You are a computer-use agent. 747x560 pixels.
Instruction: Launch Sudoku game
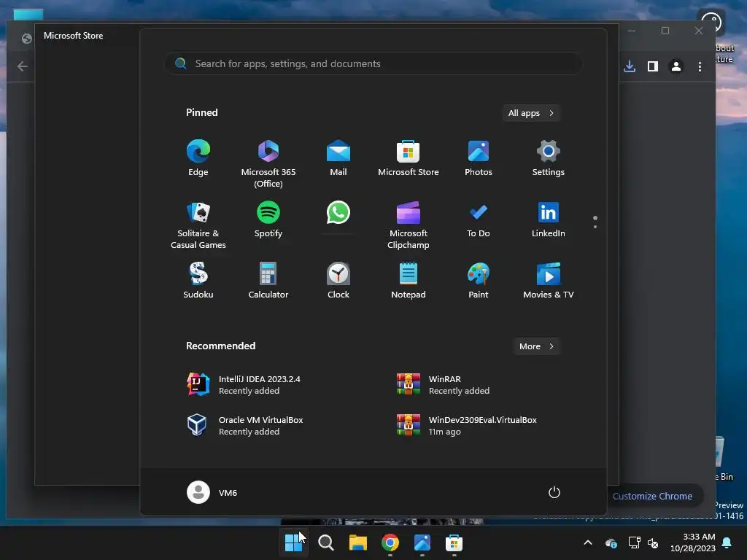[x=198, y=281]
